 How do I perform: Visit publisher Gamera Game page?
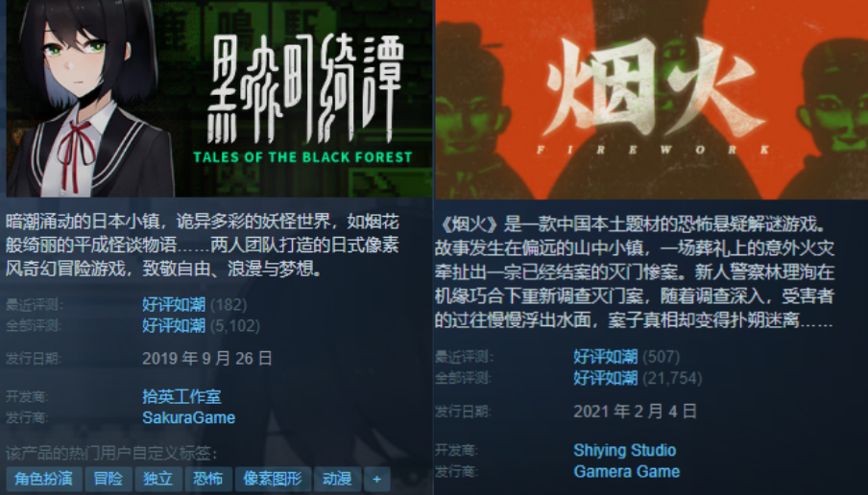tap(626, 471)
